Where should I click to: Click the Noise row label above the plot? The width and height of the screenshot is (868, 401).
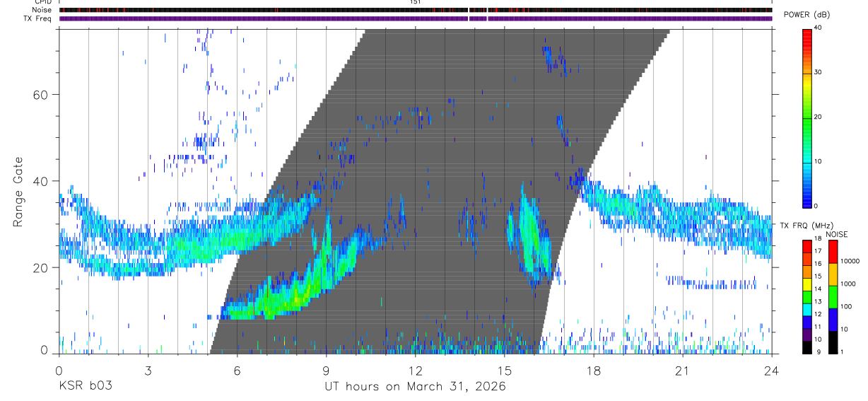[43, 10]
